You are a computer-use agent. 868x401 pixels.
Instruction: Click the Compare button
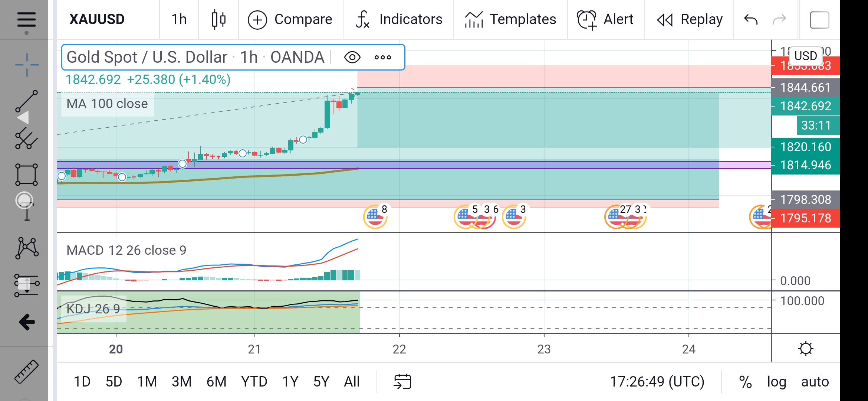click(290, 19)
